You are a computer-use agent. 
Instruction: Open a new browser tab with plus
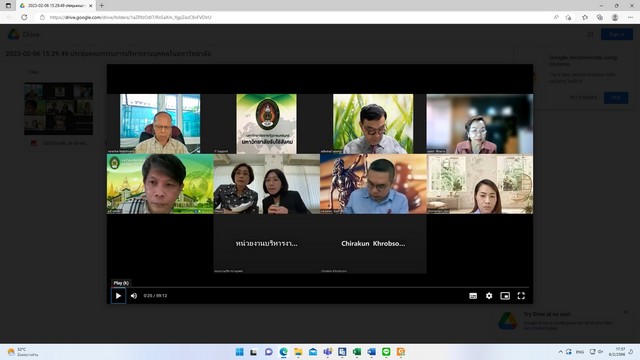click(102, 5)
